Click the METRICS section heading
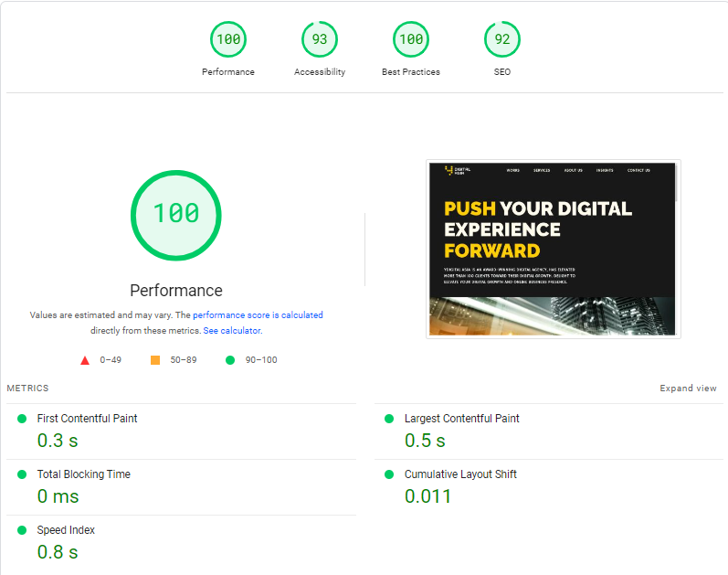728x575 pixels. click(27, 389)
